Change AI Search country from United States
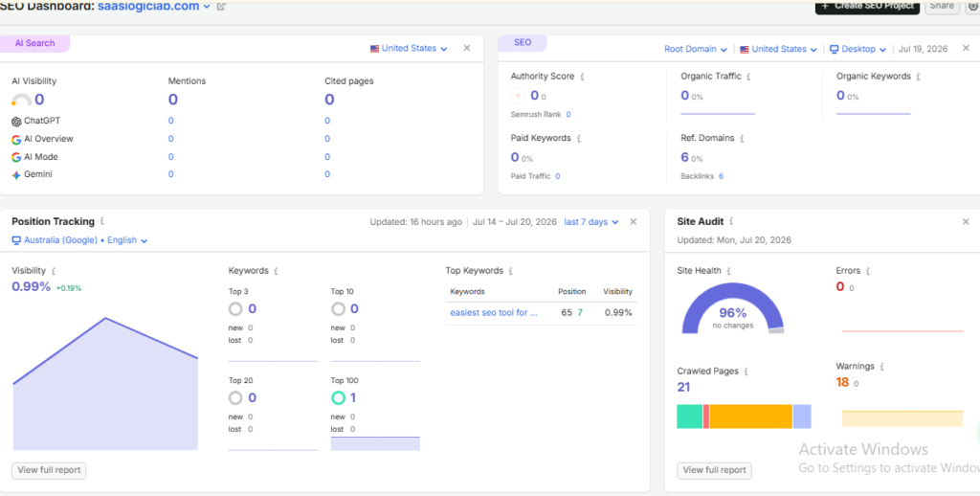Viewport: 980px width, 496px height. (409, 48)
